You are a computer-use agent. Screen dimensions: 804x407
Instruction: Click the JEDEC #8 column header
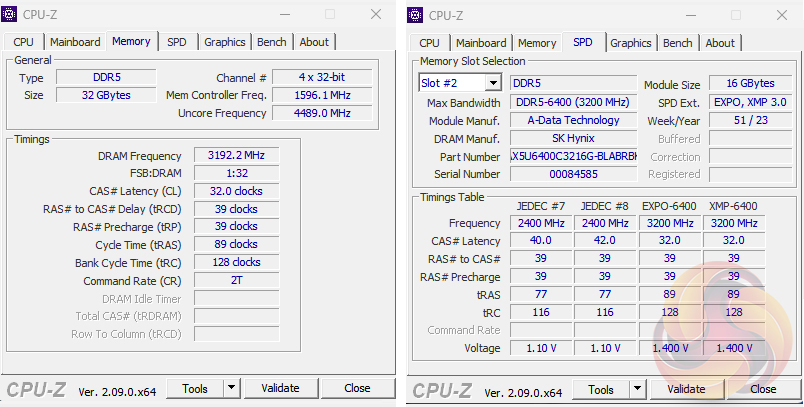coord(605,206)
